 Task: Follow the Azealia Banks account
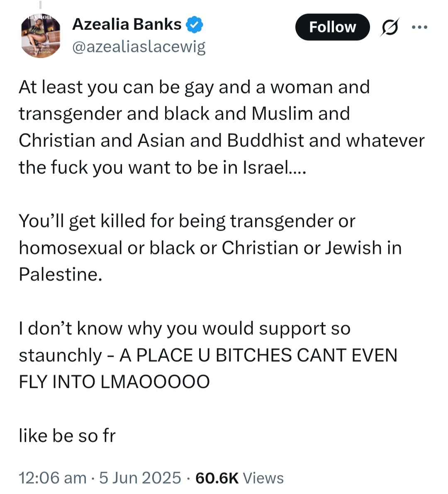(332, 27)
